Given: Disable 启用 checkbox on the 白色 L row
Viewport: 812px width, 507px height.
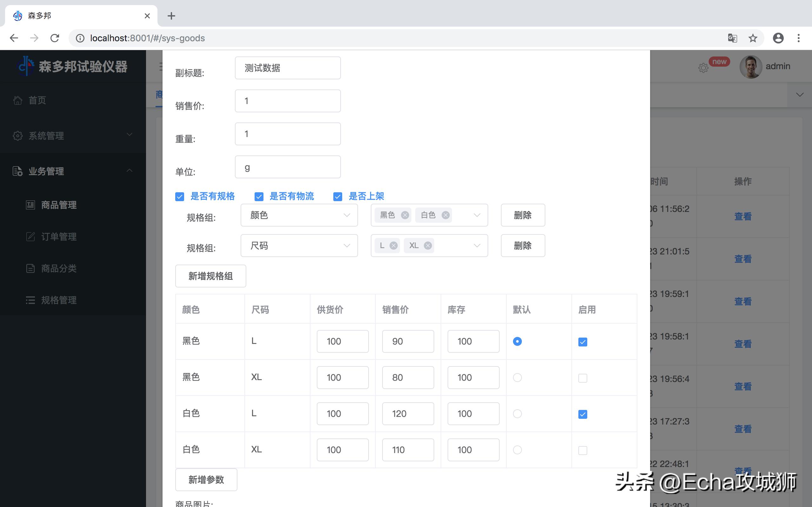Looking at the screenshot, I should coord(583,414).
